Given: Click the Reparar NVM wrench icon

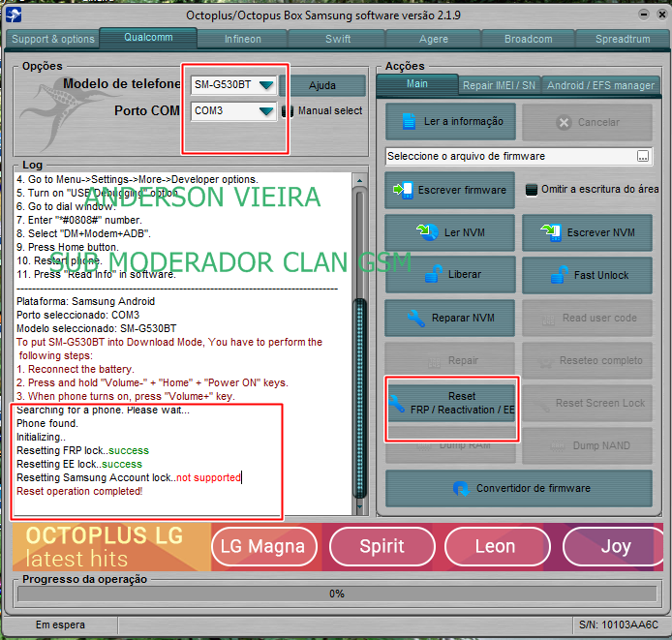Looking at the screenshot, I should 415,319.
